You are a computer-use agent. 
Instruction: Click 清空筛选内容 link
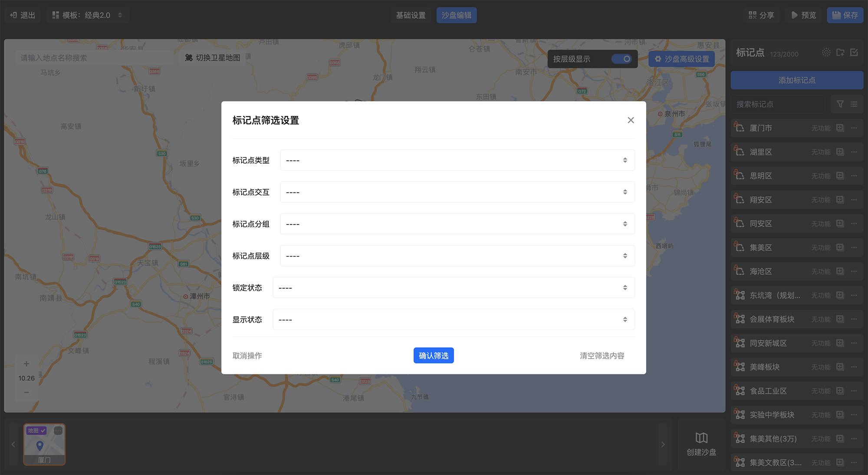point(602,356)
